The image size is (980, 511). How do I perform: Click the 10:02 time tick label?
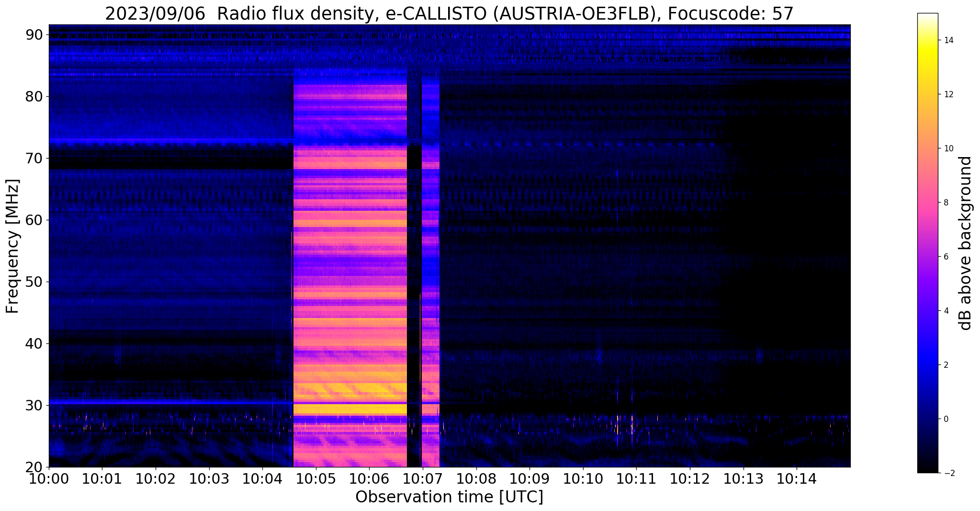tap(156, 478)
